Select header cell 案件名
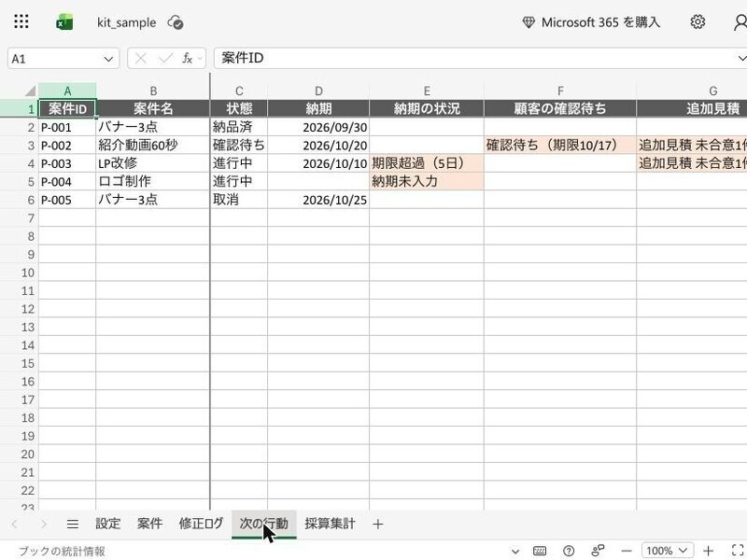 [x=153, y=108]
